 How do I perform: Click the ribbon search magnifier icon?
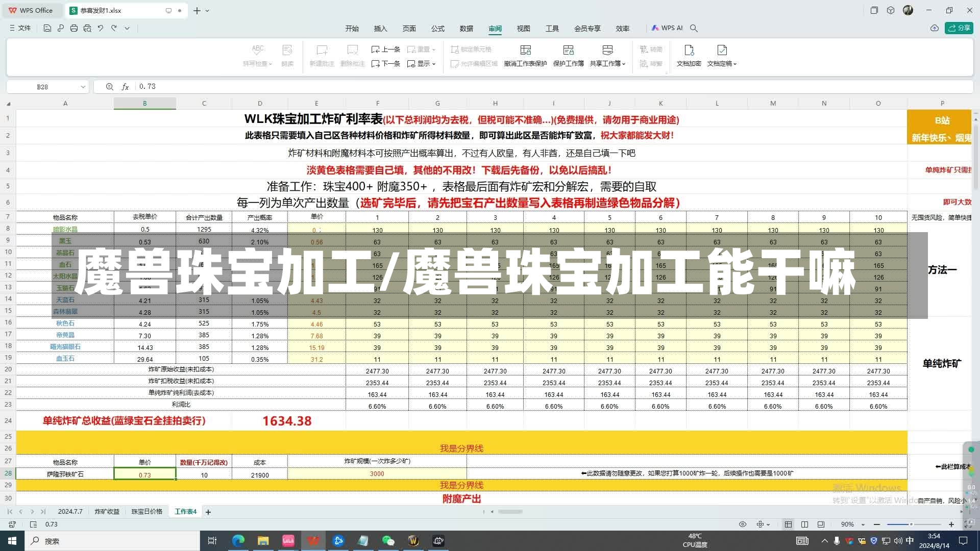pos(694,28)
